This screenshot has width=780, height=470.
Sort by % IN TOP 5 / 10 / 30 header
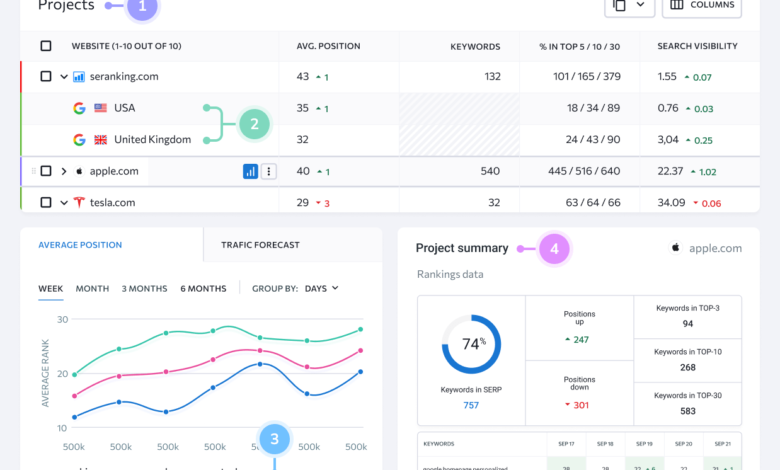click(580, 47)
